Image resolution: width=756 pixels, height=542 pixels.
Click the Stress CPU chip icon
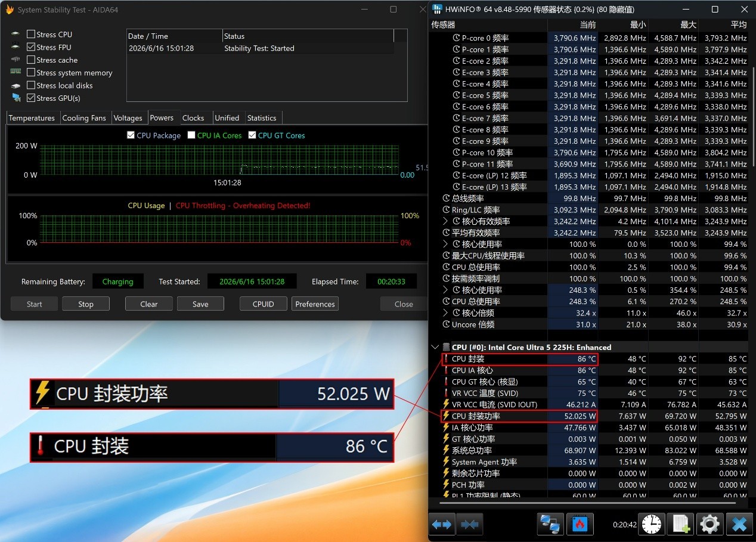(16, 35)
